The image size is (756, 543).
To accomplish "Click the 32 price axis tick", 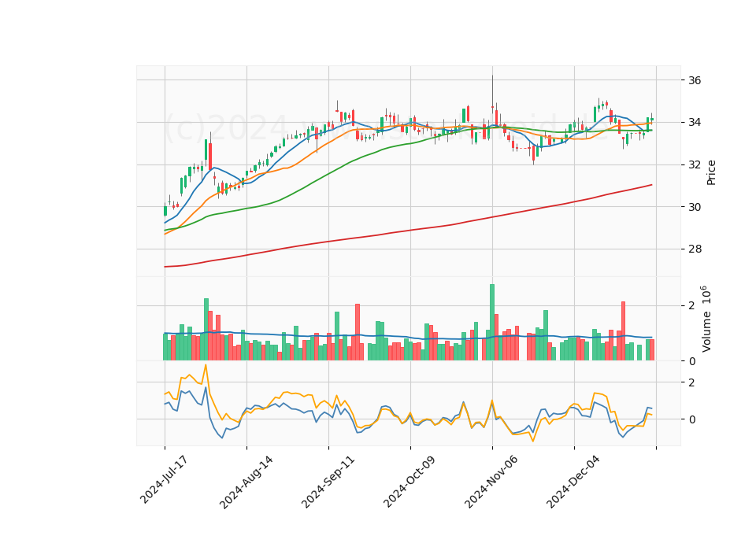I will coord(695,164).
